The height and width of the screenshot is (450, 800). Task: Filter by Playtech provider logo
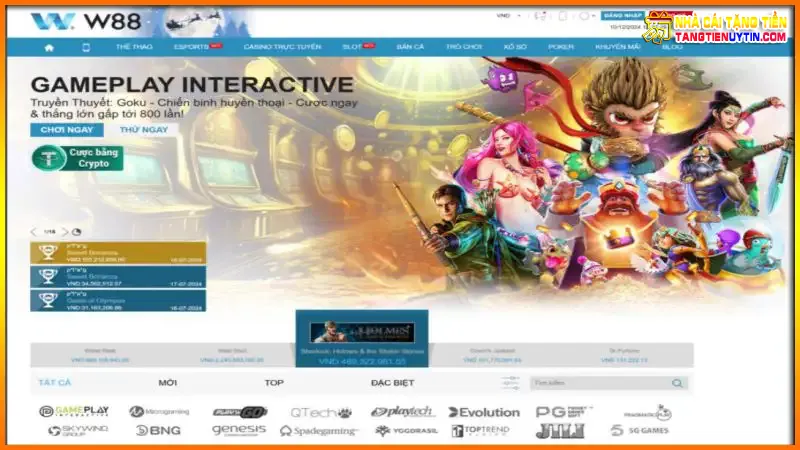tap(403, 412)
